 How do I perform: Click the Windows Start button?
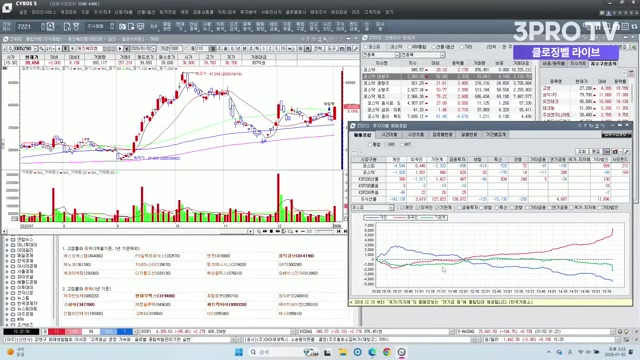[x=239, y=352]
